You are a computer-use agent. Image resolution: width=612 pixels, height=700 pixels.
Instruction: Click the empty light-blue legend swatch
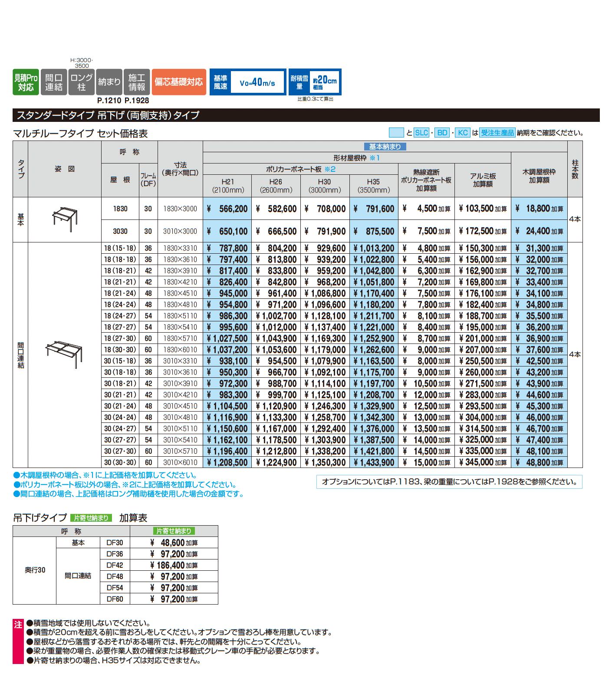click(x=396, y=133)
